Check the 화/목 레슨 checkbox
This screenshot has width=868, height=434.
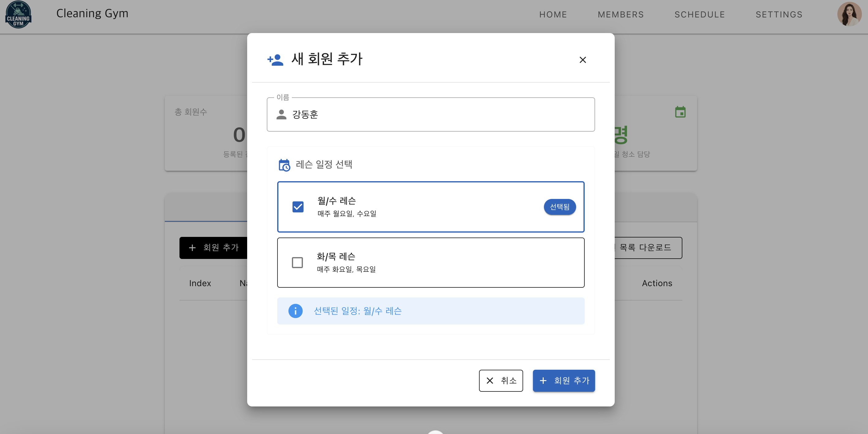(x=297, y=263)
